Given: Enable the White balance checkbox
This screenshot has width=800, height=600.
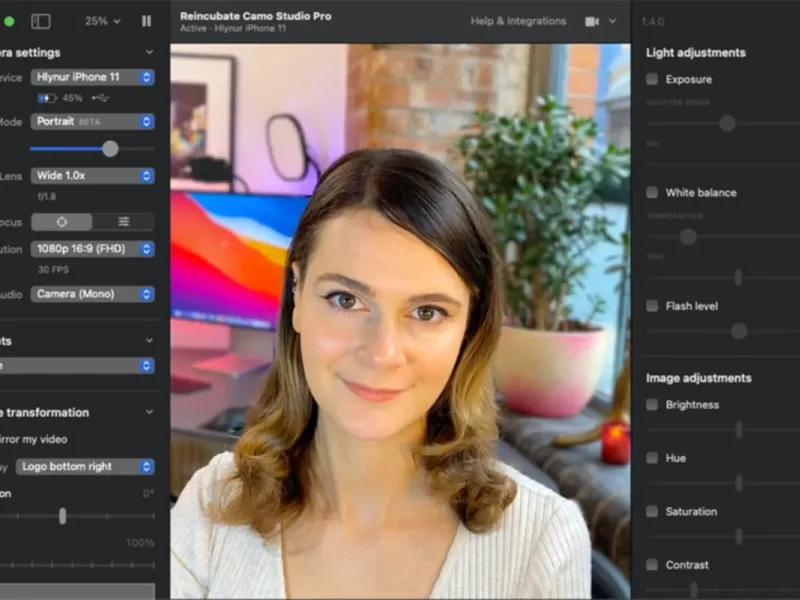Looking at the screenshot, I should click(x=652, y=192).
